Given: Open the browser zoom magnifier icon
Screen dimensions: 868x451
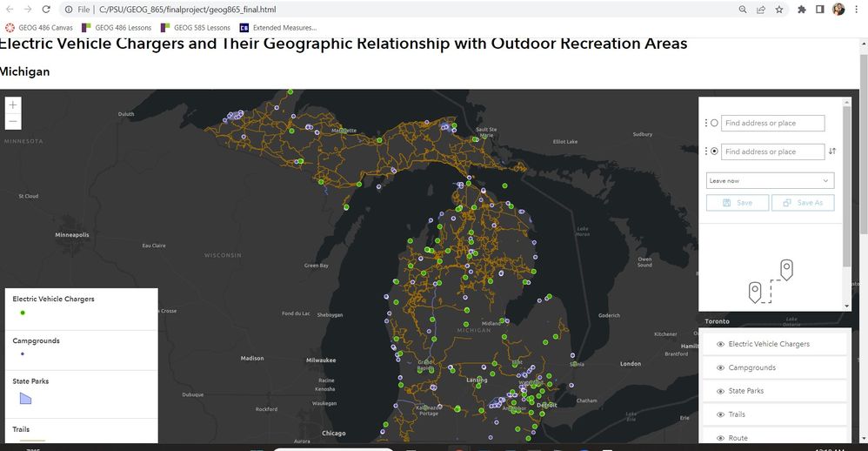Looking at the screenshot, I should point(743,10).
